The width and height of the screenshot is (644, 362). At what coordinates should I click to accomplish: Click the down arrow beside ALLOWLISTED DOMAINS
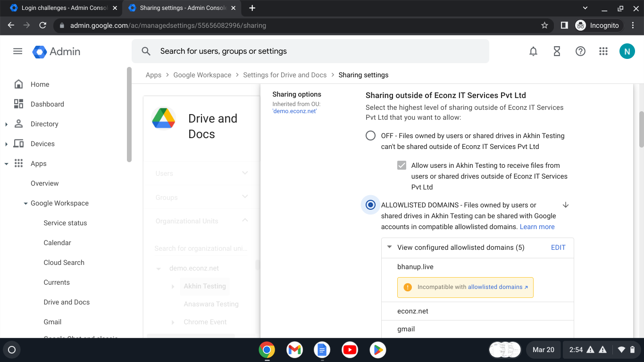tap(566, 205)
